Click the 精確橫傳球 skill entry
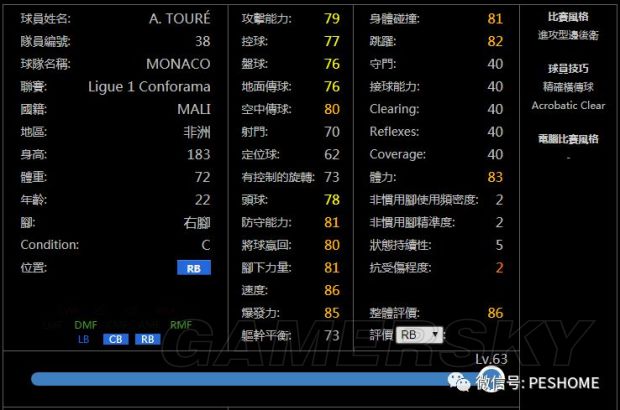620x410 pixels. click(568, 87)
